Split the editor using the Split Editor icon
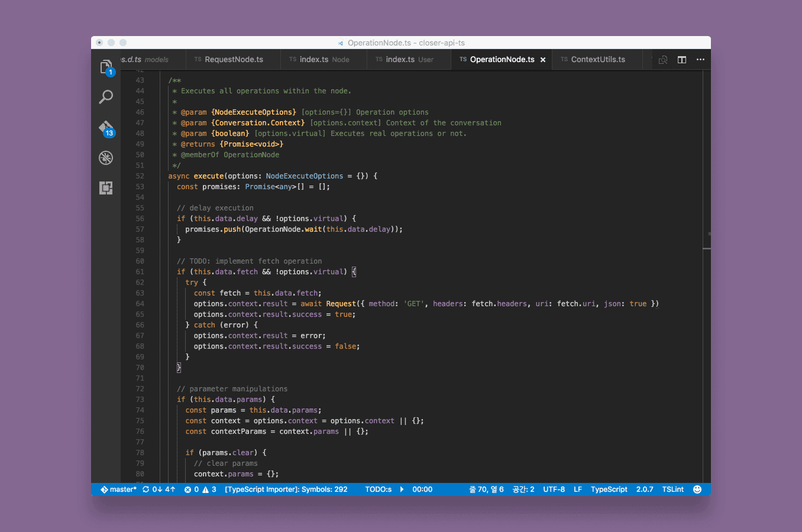The width and height of the screenshot is (802, 532). click(681, 59)
